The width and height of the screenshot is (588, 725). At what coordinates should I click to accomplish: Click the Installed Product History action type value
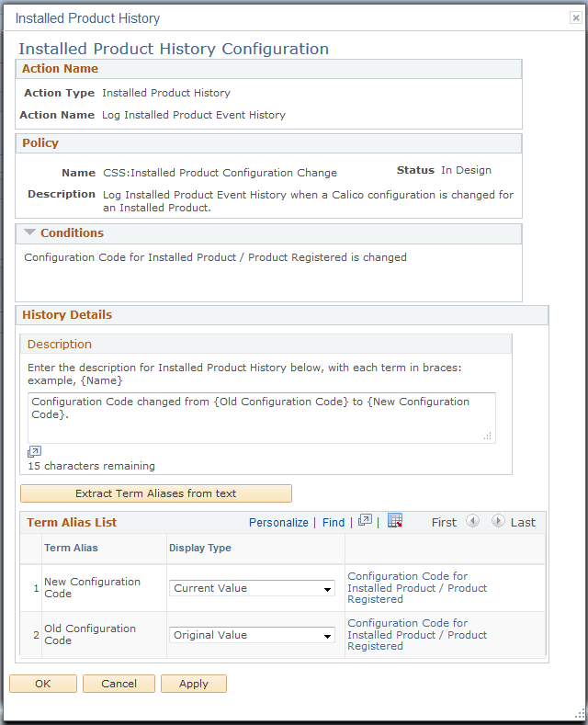[x=166, y=93]
